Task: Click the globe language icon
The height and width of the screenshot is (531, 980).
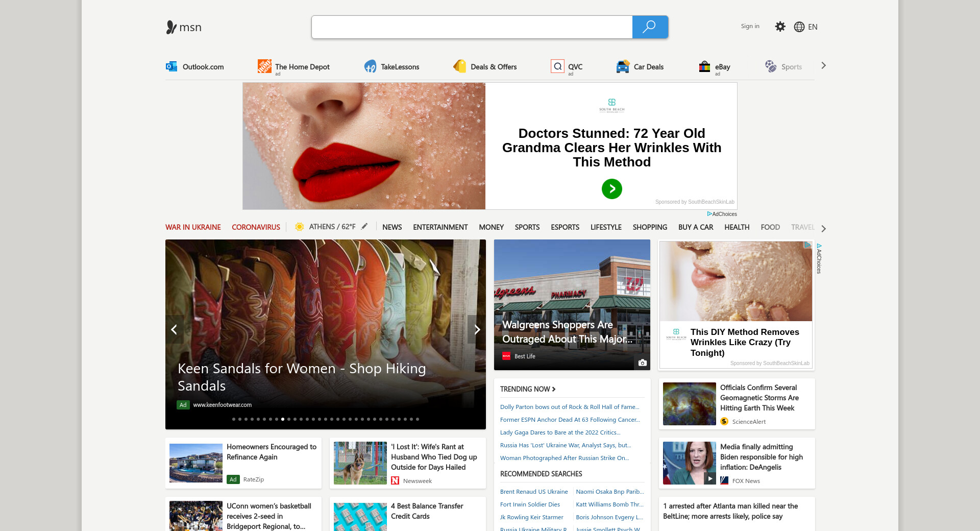Action: coord(799,27)
